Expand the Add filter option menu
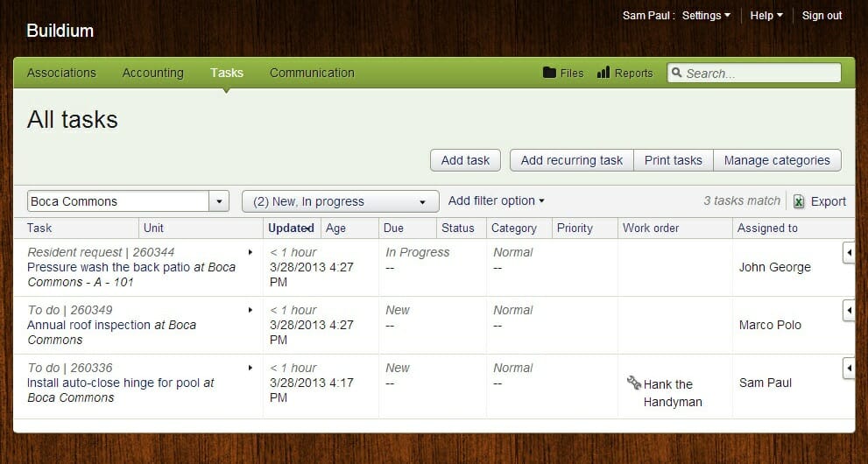This screenshot has height=464, width=868. click(x=496, y=200)
